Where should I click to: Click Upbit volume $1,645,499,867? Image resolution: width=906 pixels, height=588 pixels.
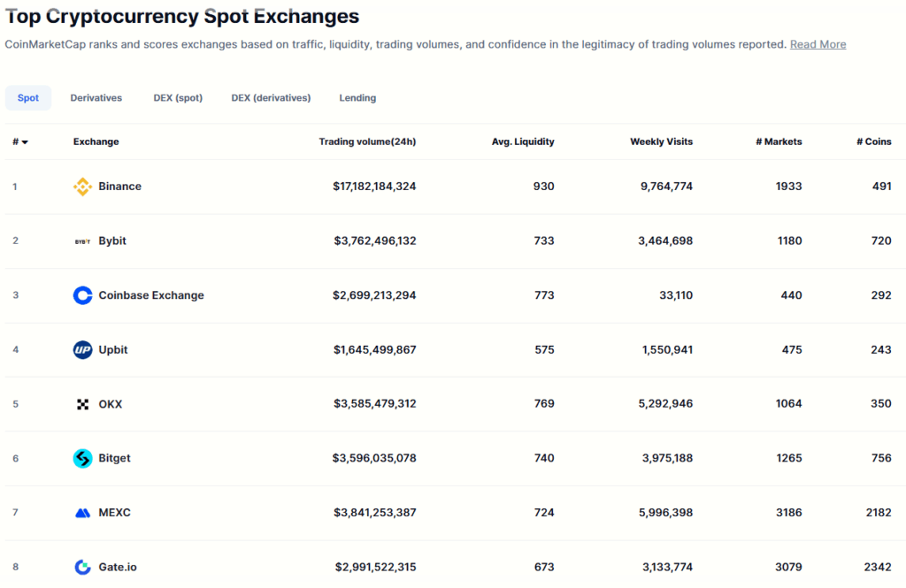click(375, 349)
